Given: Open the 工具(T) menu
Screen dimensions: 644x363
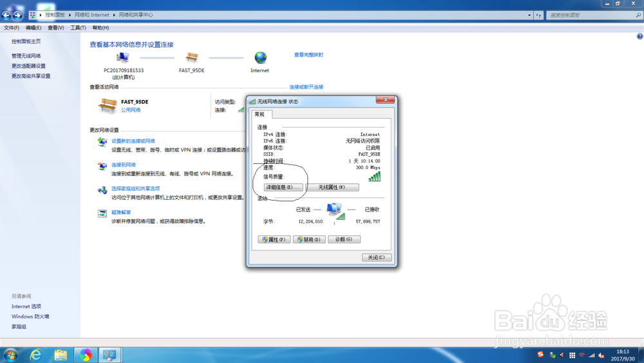Looking at the screenshot, I should click(78, 28).
